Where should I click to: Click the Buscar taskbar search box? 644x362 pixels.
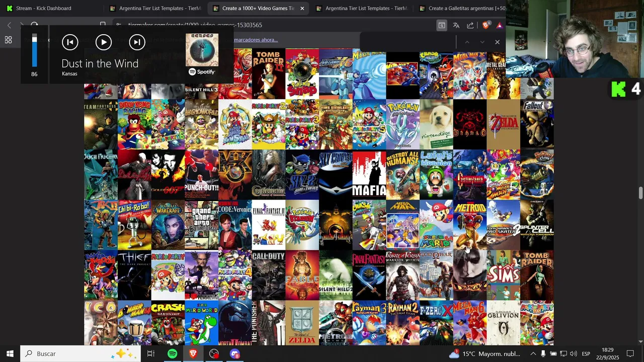(x=80, y=354)
